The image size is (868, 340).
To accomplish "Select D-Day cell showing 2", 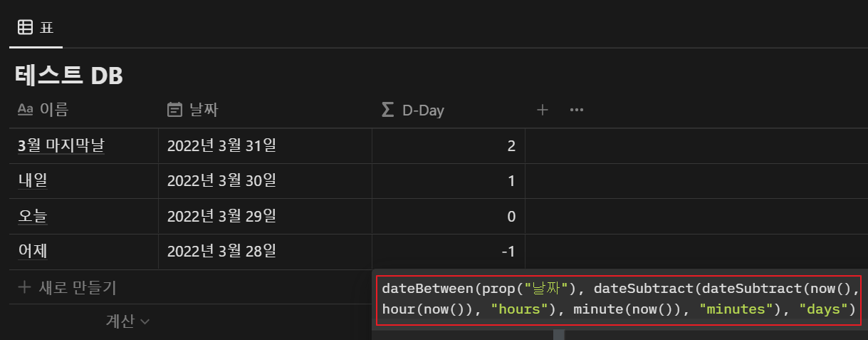I will tap(449, 146).
